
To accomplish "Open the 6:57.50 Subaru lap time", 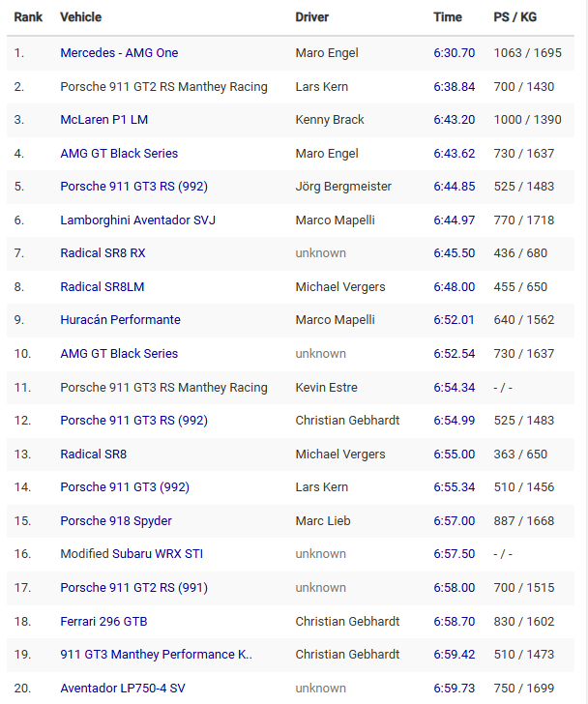I will coord(454,554).
